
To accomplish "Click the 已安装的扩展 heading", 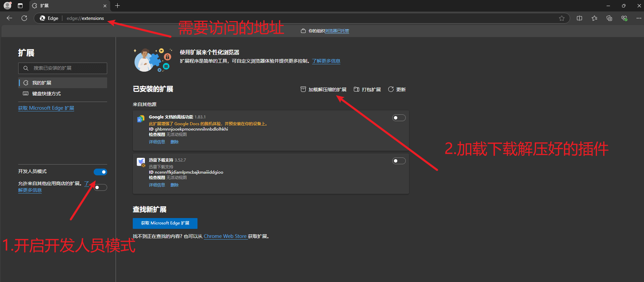I will (x=153, y=89).
